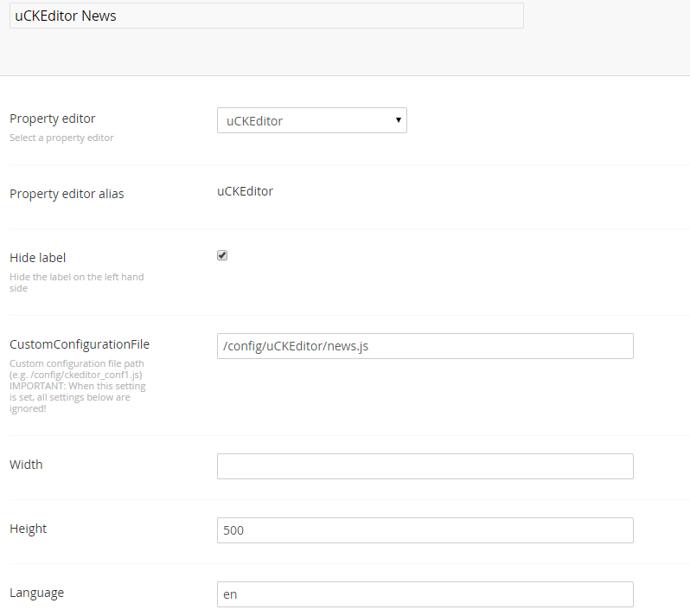690x616 pixels.
Task: Click the uCKEditor alias value text
Action: [245, 191]
